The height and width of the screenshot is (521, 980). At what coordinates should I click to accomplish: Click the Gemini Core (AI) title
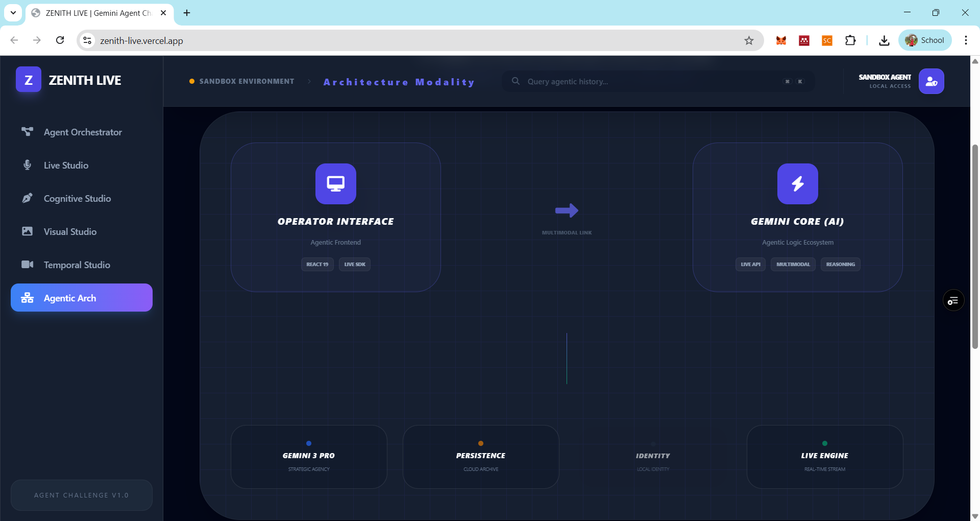tap(798, 222)
